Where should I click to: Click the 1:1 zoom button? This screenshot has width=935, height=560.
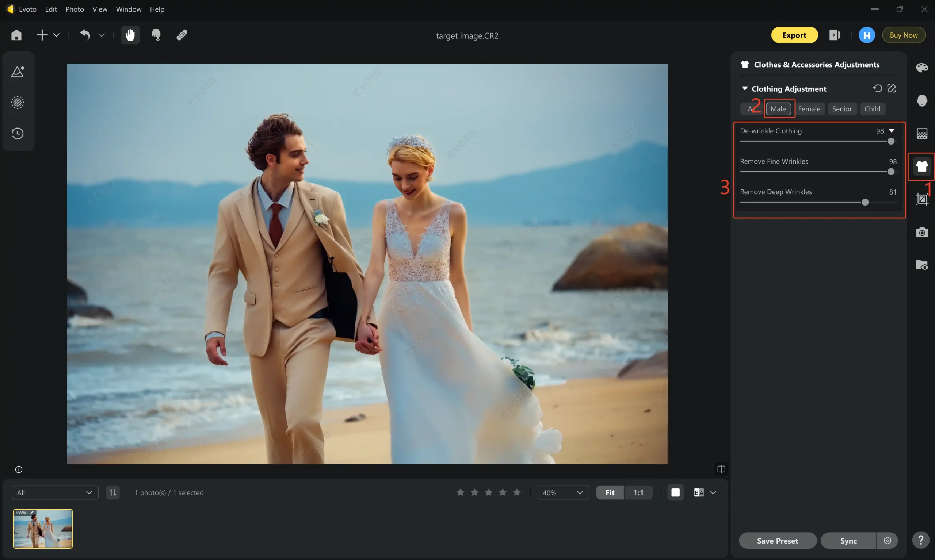coord(638,492)
